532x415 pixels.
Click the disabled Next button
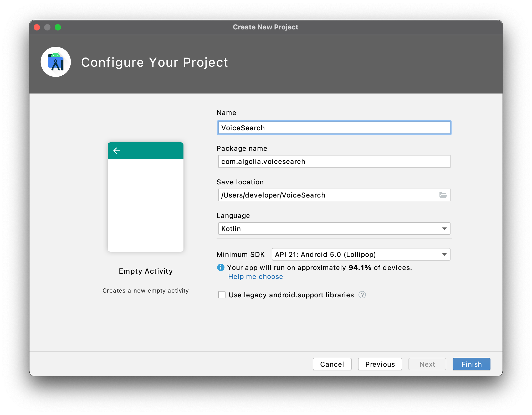[x=427, y=364]
